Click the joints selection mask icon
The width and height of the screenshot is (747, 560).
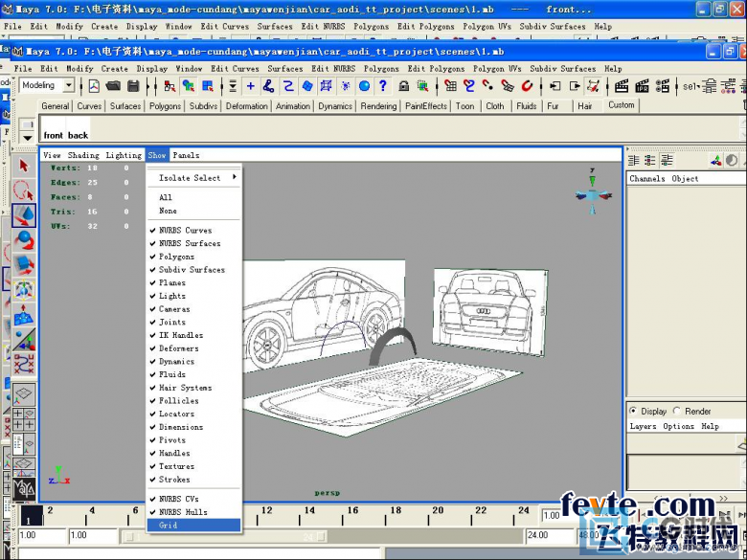coord(269,86)
